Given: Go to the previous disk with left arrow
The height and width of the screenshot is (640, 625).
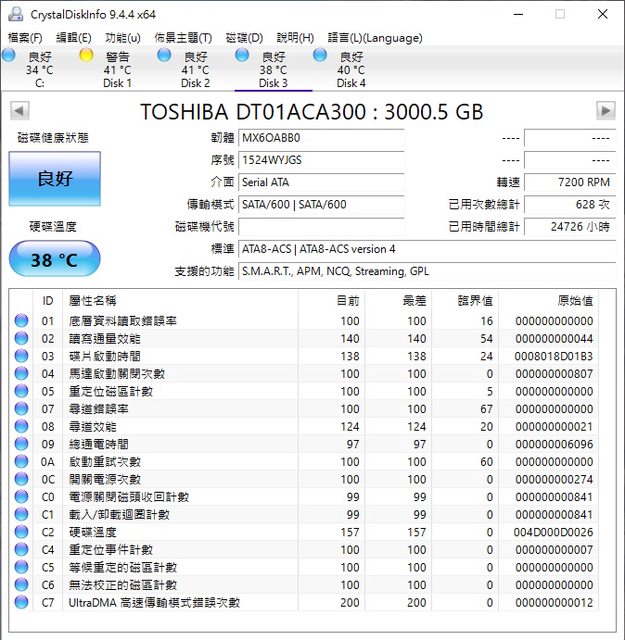Looking at the screenshot, I should point(19,110).
